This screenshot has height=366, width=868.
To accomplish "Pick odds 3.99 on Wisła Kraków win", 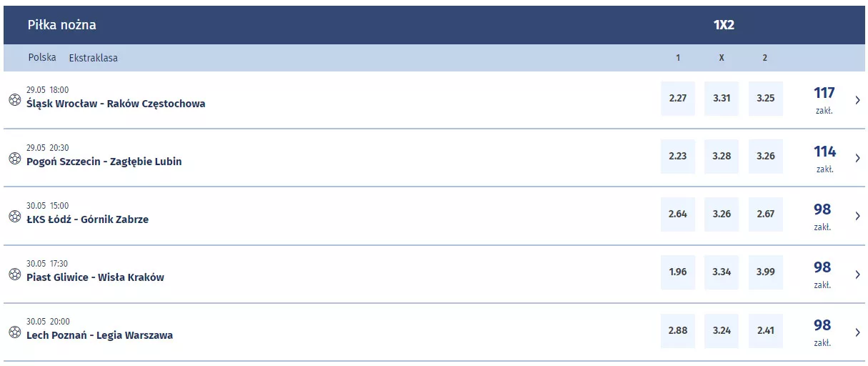I will point(765,272).
